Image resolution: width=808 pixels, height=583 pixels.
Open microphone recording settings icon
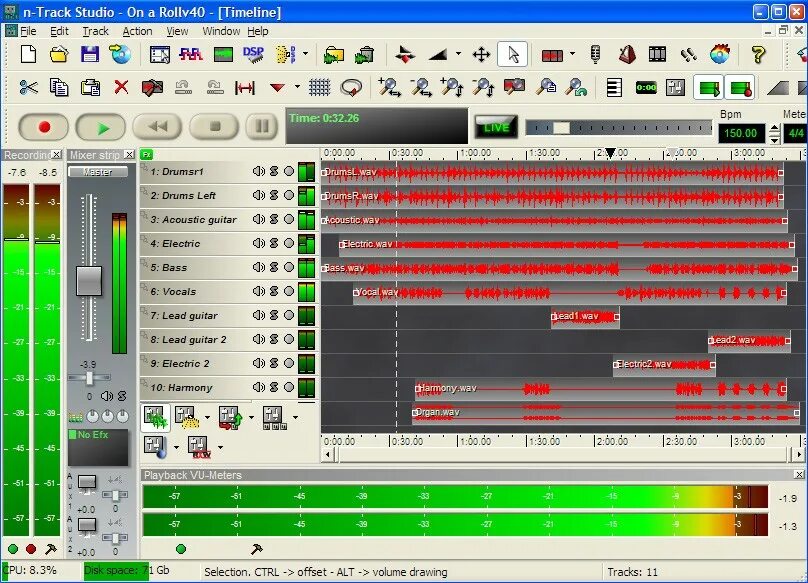coord(595,54)
